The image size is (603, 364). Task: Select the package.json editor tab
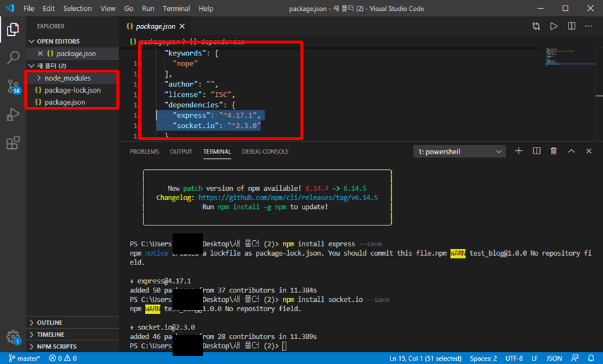(156, 26)
